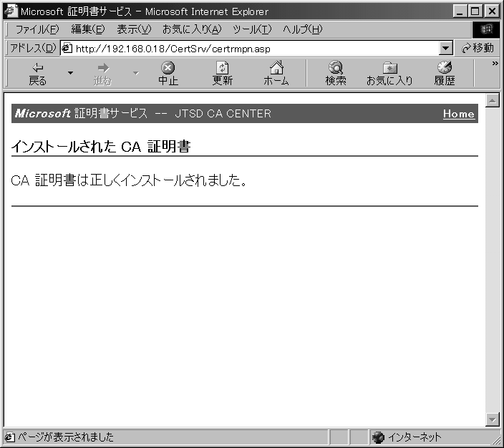Click the status bar page icon
The height and width of the screenshot is (448, 504).
9,437
